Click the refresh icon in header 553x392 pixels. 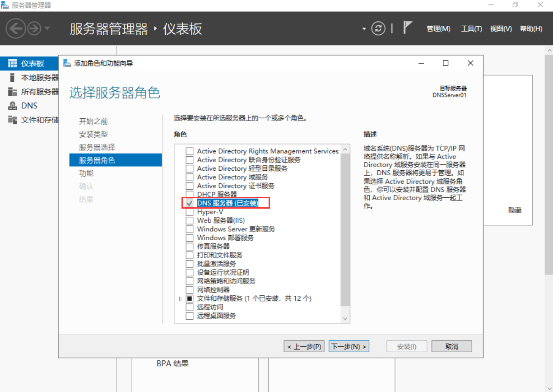tap(378, 28)
